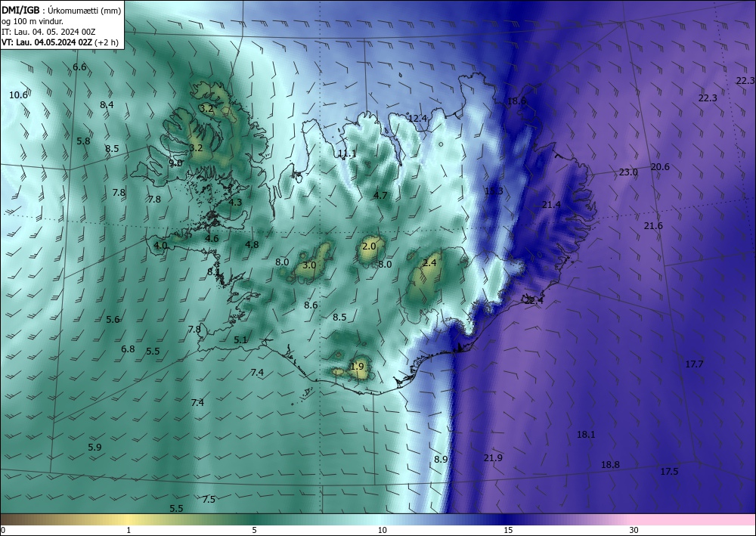Click the 4.7 value label
This screenshot has width=756, height=536.
380,195
